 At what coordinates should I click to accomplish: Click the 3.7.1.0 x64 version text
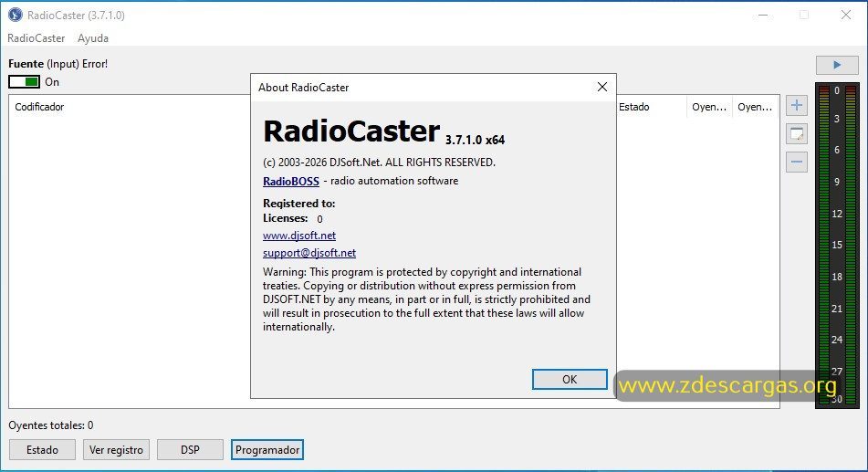coord(475,140)
